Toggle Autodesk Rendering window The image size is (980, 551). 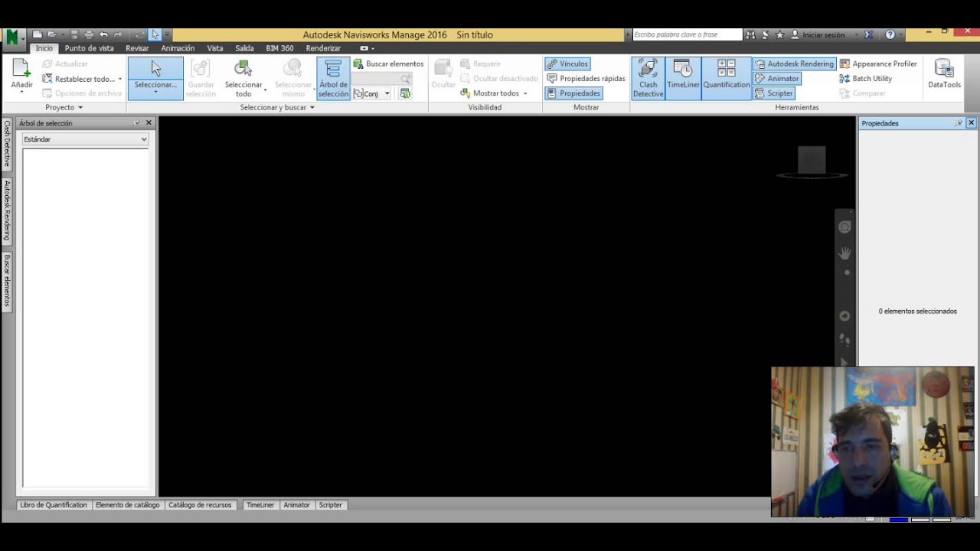point(794,64)
